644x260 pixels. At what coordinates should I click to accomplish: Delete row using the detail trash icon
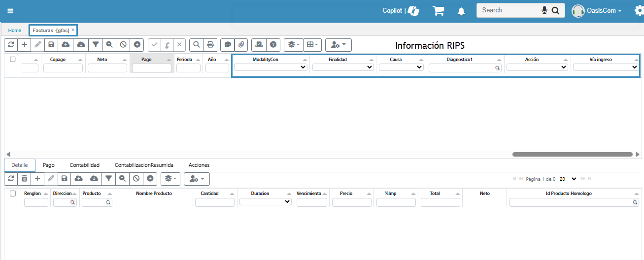coord(24,179)
